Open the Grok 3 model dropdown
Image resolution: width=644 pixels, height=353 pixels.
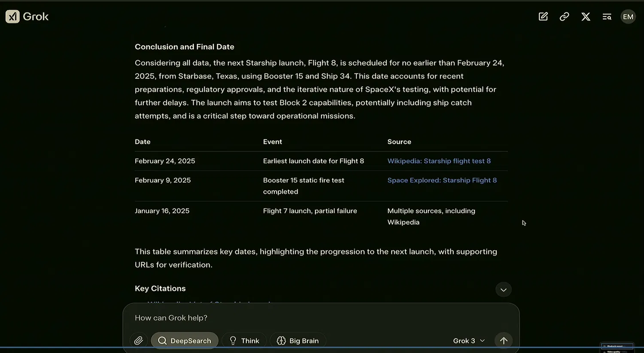[469, 341]
